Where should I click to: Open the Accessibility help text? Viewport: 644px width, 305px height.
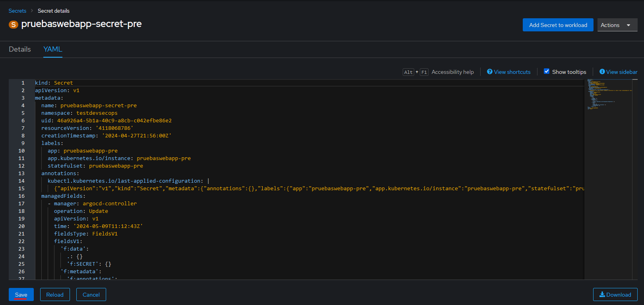point(452,72)
